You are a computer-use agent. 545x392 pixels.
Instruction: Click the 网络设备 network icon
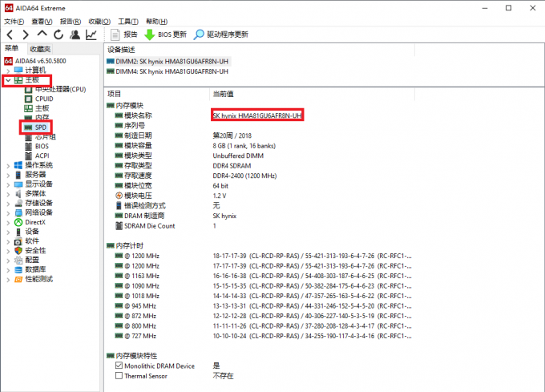pyautogui.click(x=18, y=212)
